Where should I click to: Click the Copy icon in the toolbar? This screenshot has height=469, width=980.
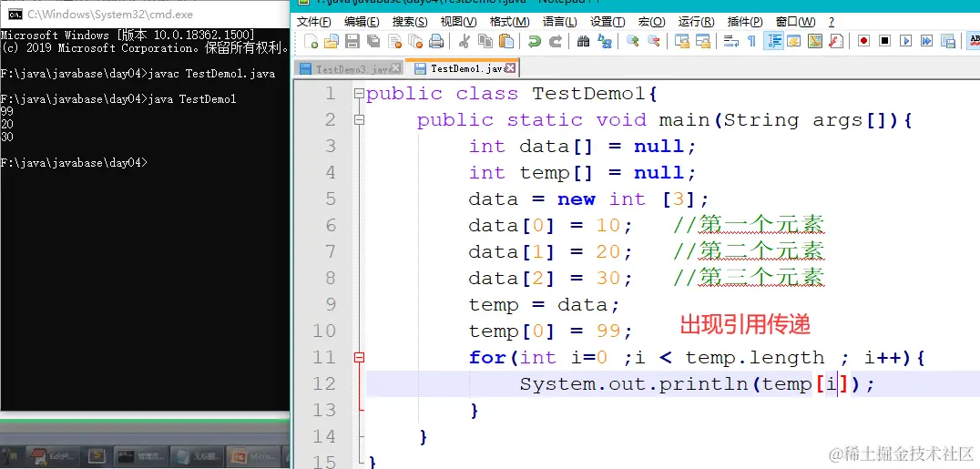(x=485, y=41)
